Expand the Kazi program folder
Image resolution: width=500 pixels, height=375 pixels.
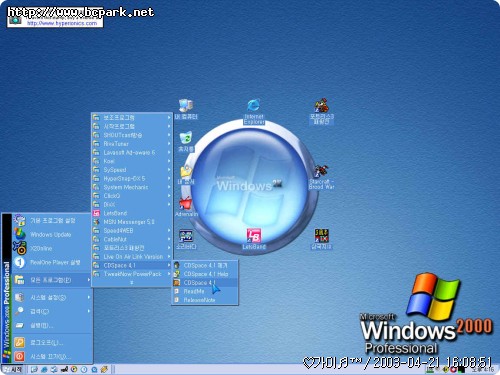132,161
